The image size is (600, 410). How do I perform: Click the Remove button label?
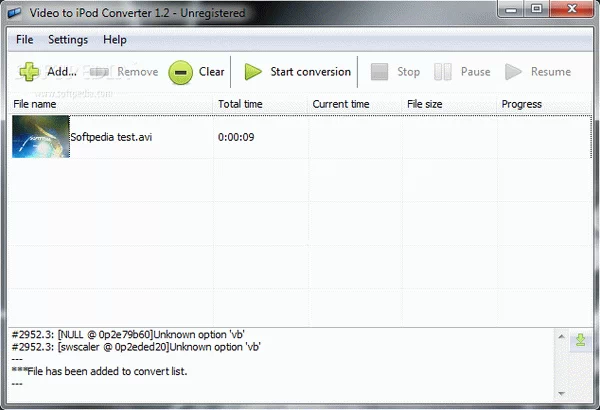[x=138, y=72]
